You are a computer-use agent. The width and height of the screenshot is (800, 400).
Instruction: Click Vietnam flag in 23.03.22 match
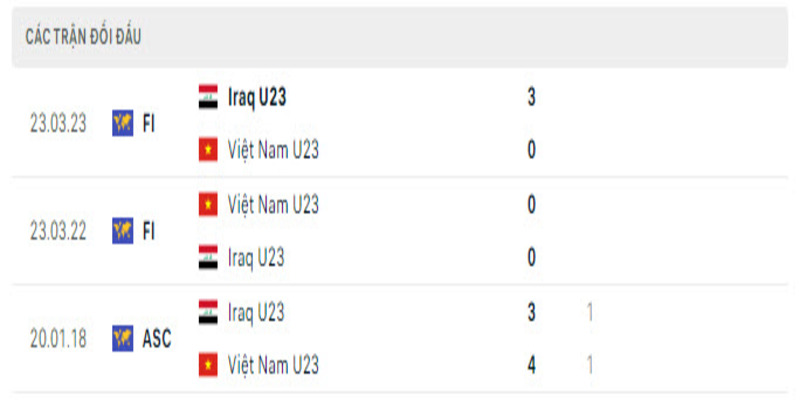pos(208,205)
